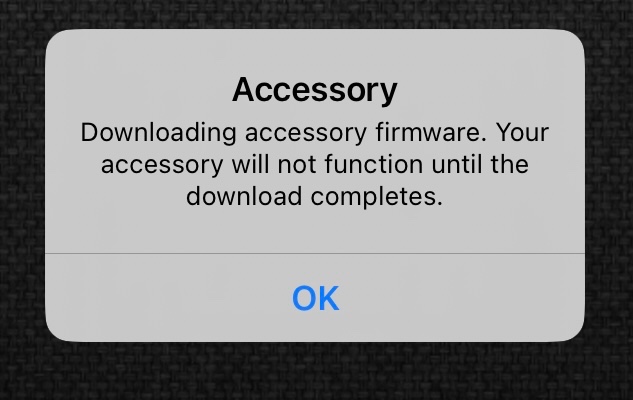Click the dimmed area right of dialog
The height and width of the screenshot is (400, 633).
pos(609,186)
